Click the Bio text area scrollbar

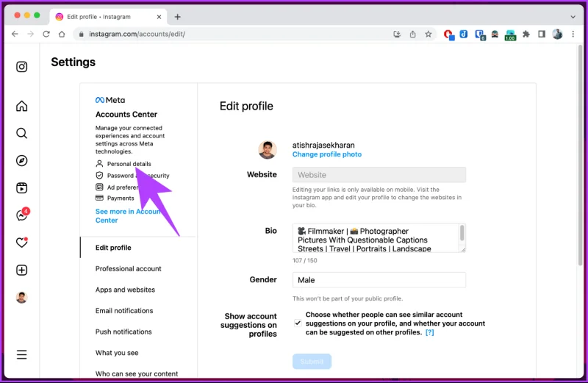click(x=462, y=233)
